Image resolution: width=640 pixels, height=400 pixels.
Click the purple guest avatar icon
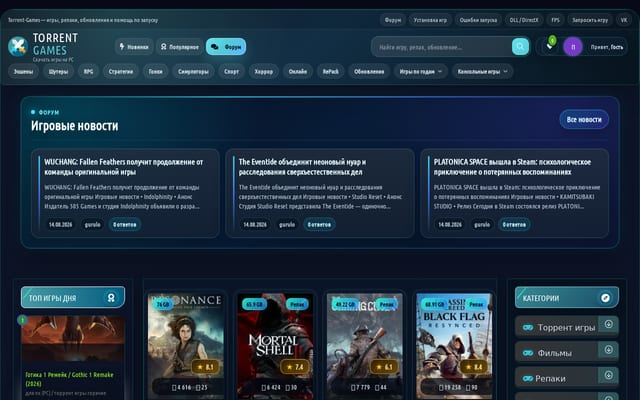coord(573,47)
